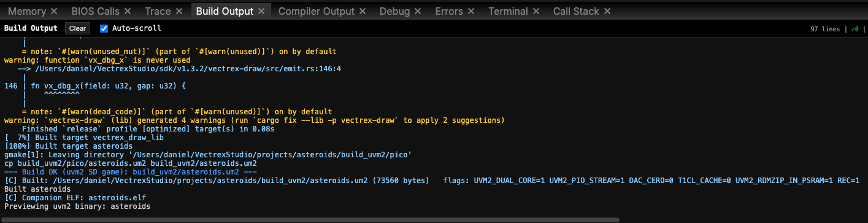Toggle the Auto-scroll checkbox
Image resolution: width=868 pixels, height=223 pixels.
pos(104,28)
